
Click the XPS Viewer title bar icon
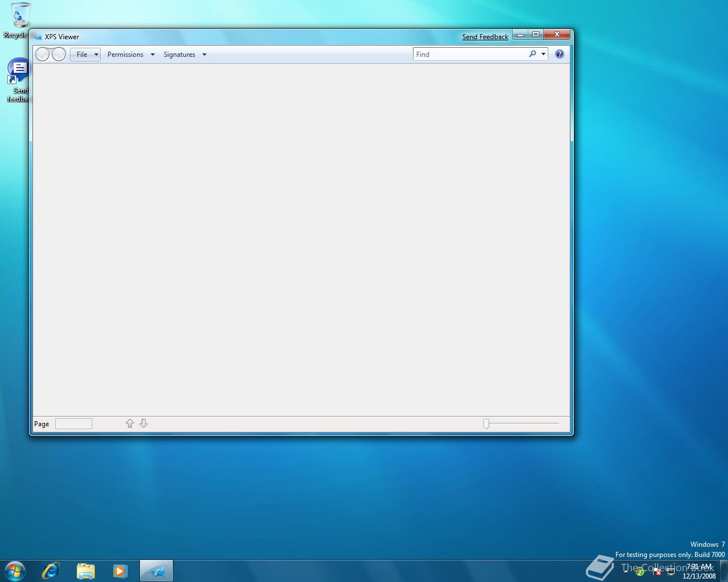(38, 37)
